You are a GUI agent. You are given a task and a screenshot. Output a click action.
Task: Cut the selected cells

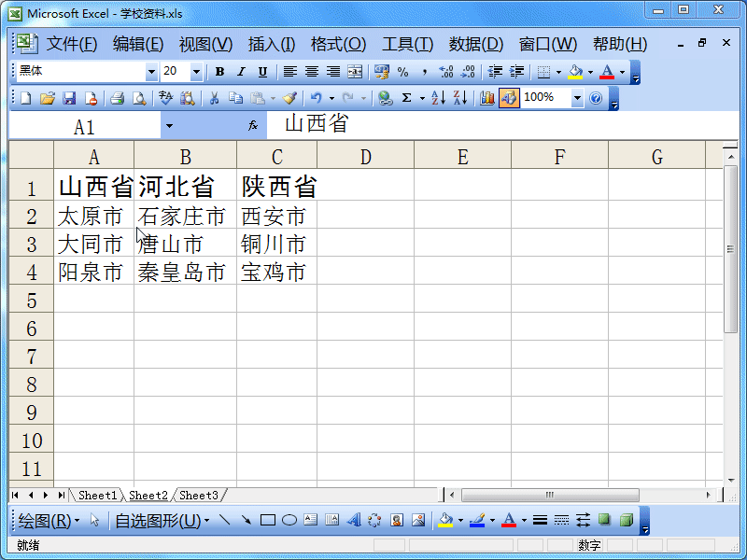pyautogui.click(x=214, y=99)
